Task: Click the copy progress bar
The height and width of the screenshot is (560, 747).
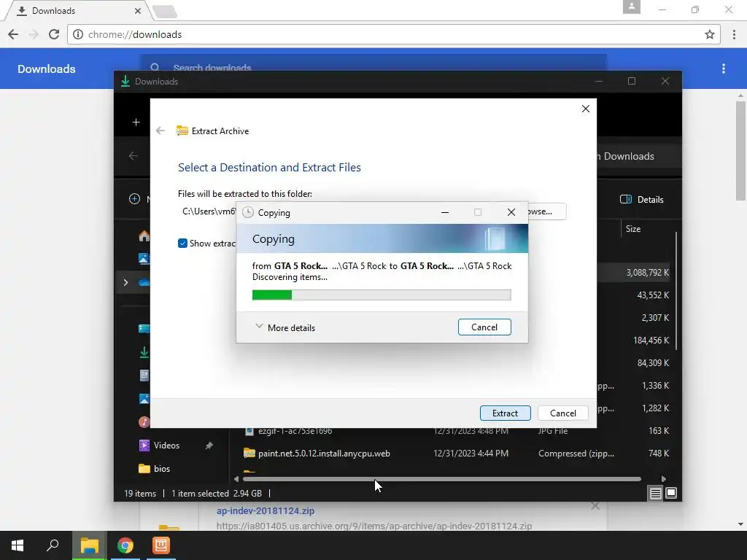Action: pyautogui.click(x=381, y=295)
